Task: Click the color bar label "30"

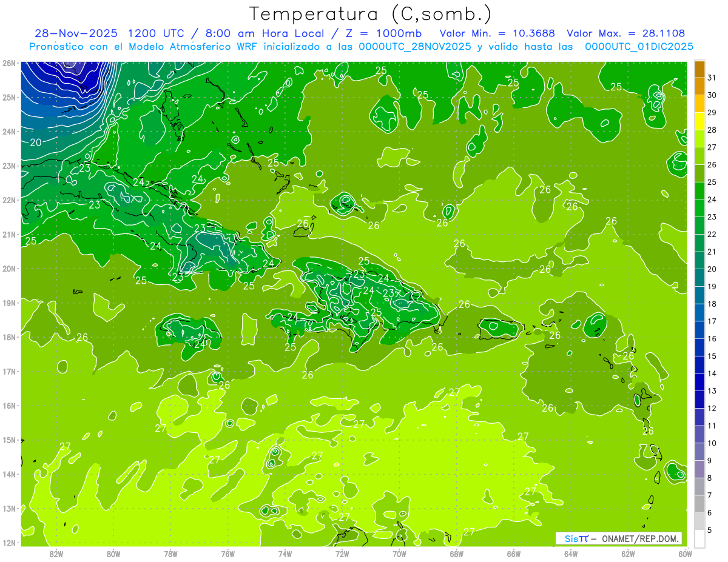Action: (712, 95)
